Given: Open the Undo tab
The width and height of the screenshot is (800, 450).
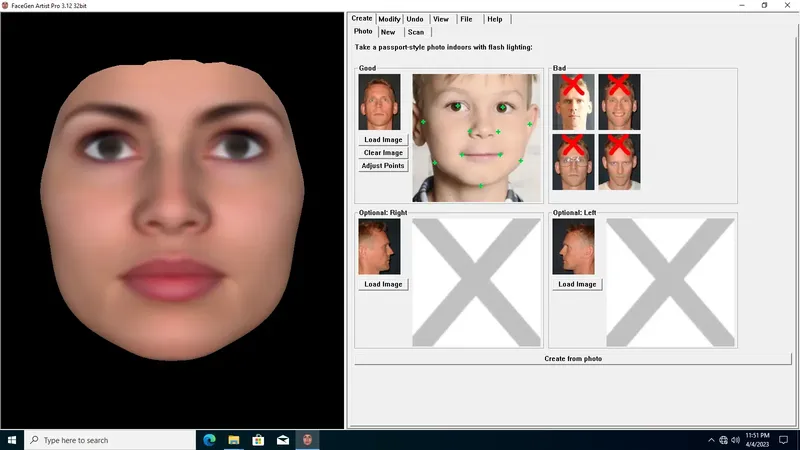Looking at the screenshot, I should click(415, 19).
